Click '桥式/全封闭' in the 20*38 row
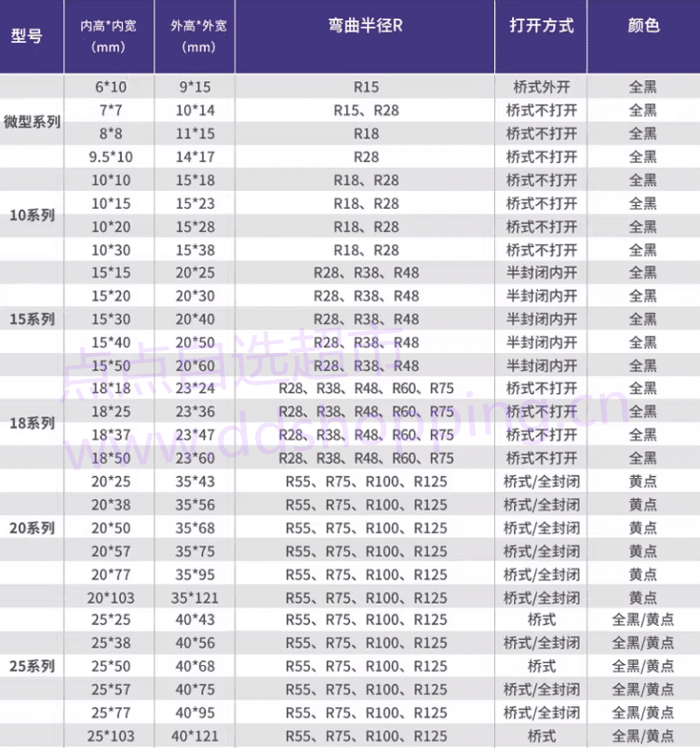The width and height of the screenshot is (700, 748). [x=541, y=505]
